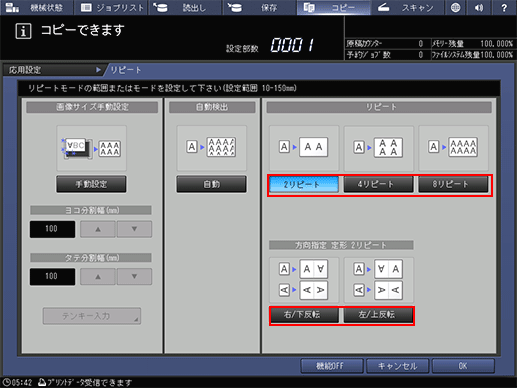The height and width of the screenshot is (388, 517).
Task: Click the 方向指定 定形 2リピート label
Action: [341, 245]
